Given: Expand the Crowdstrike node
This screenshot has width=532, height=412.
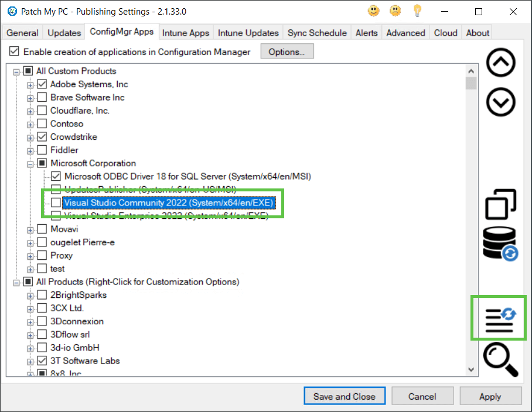Looking at the screenshot, I should pyautogui.click(x=30, y=138).
